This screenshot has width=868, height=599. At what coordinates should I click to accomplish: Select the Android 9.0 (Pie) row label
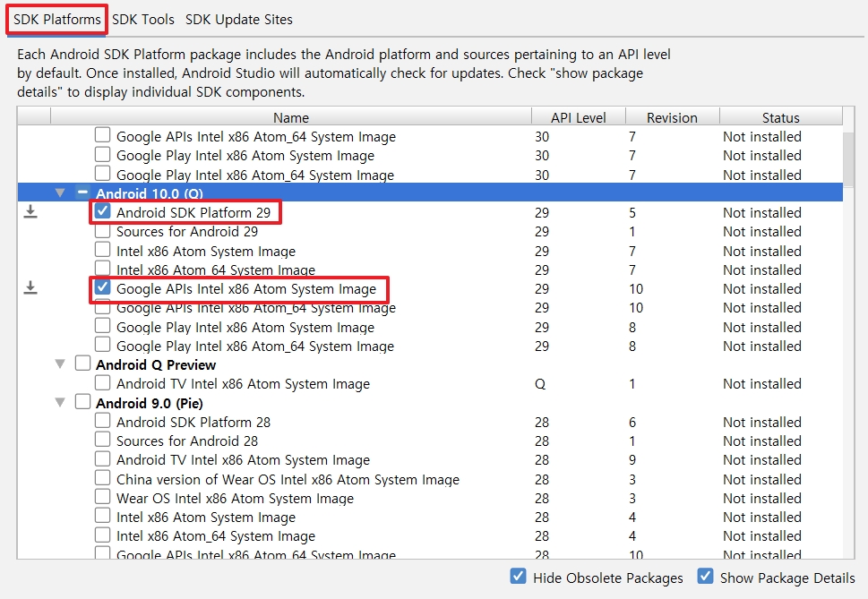(x=150, y=403)
